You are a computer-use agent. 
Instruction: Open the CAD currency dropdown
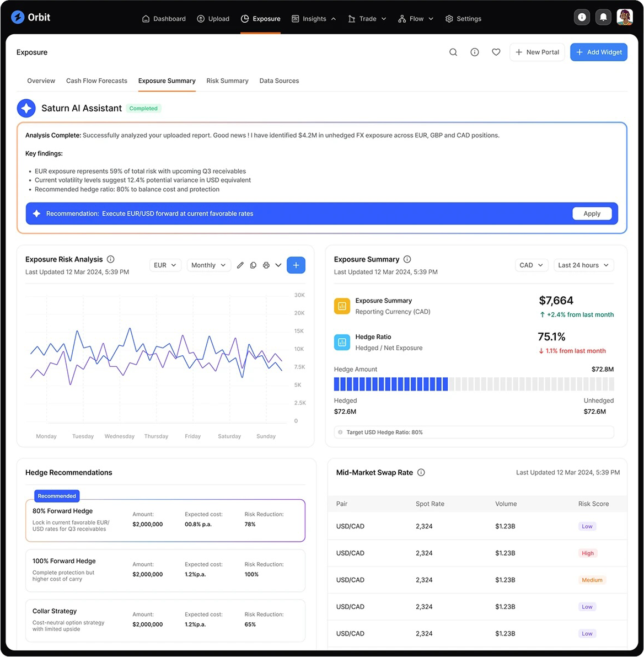point(532,265)
